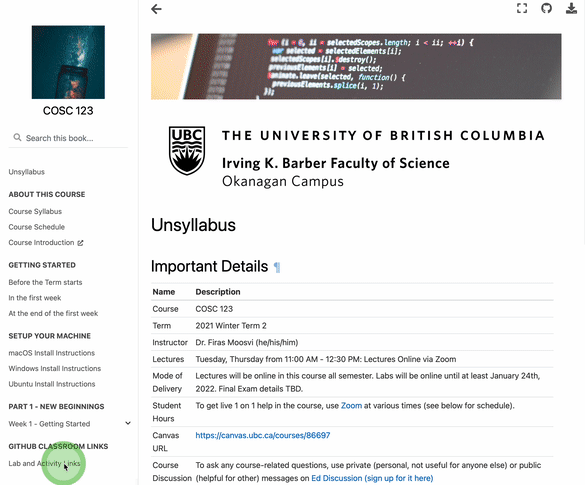Open the Ed Discussion sign up link
This screenshot has height=485, width=585.
[x=372, y=478]
